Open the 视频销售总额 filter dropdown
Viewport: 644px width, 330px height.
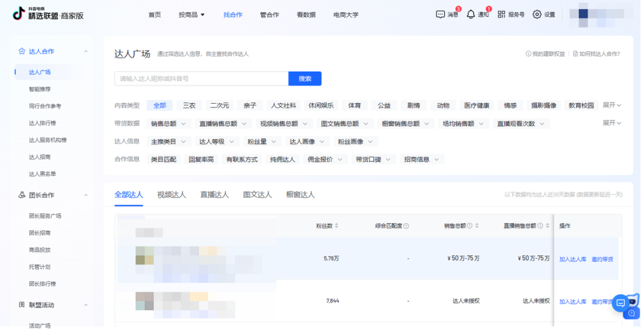tap(284, 123)
